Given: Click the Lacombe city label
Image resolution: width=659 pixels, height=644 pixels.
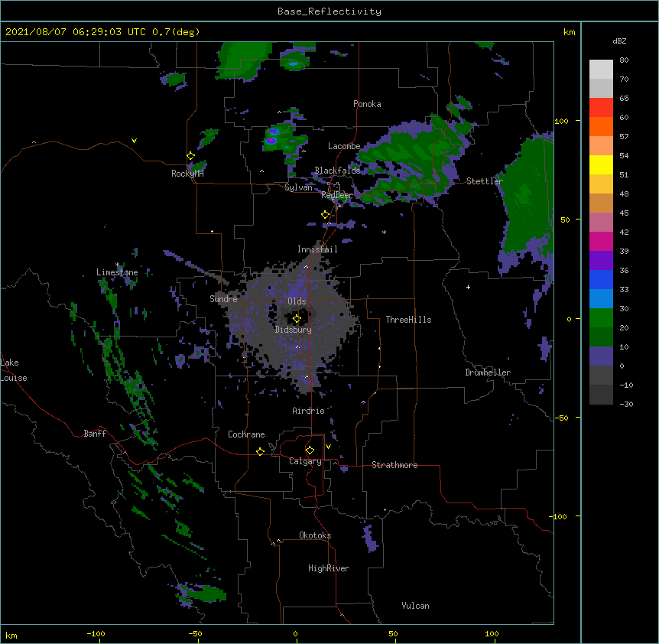Looking at the screenshot, I should pyautogui.click(x=344, y=146).
